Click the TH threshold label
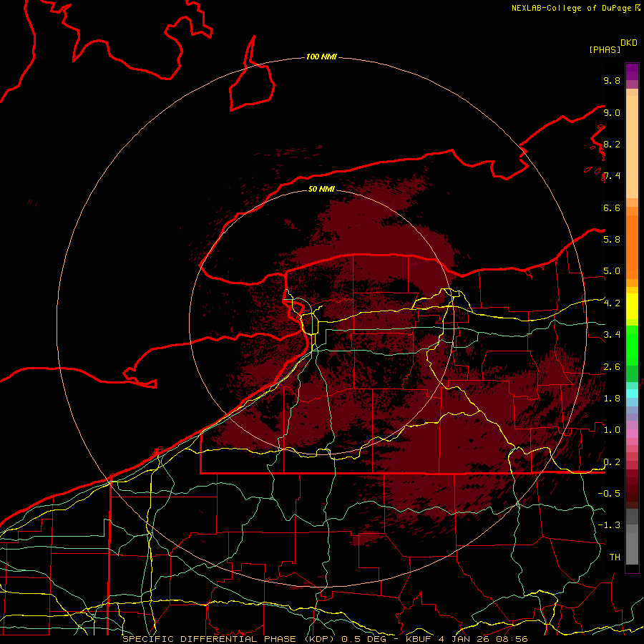Viewport: 644px width, 644px height. click(615, 557)
